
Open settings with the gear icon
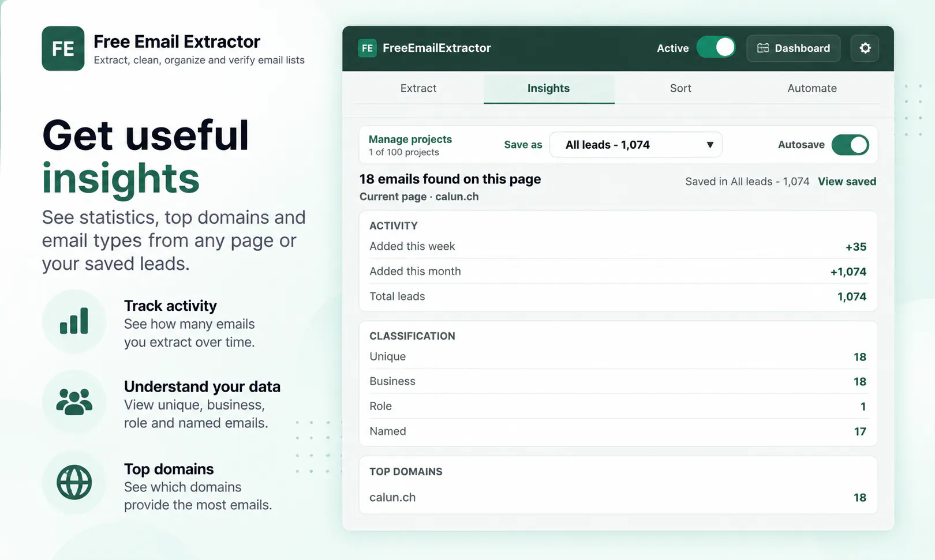click(865, 48)
